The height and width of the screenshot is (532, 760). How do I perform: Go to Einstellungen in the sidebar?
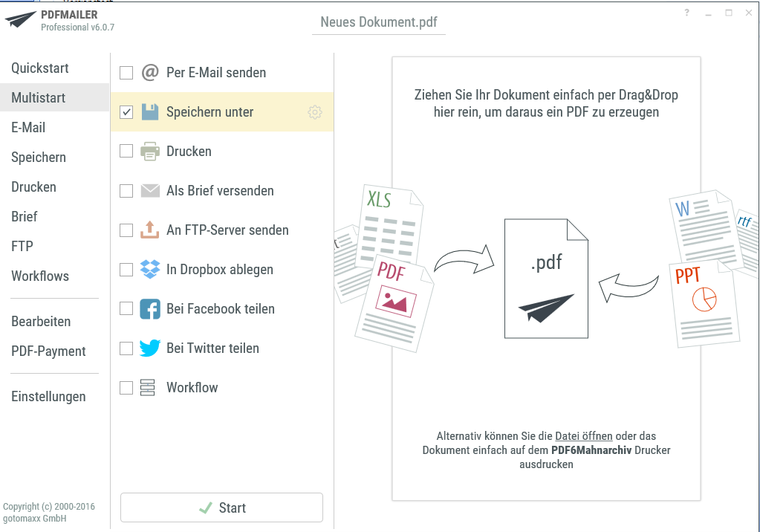pos(48,397)
